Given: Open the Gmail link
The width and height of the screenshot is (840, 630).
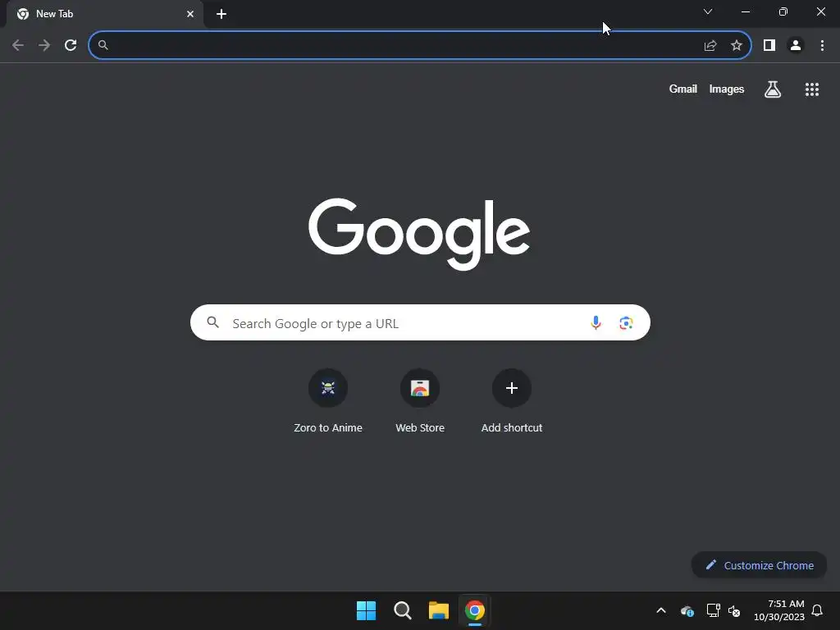Looking at the screenshot, I should [x=683, y=89].
